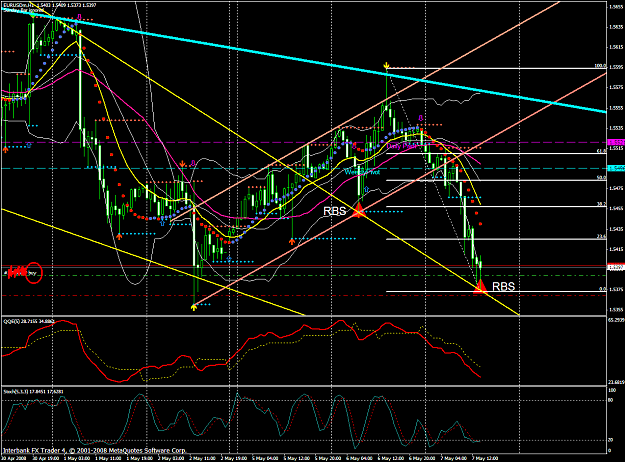The width and height of the screenshot is (625, 462).
Task: Click the 1 May 11:00 time axis label
Action: tap(108, 458)
